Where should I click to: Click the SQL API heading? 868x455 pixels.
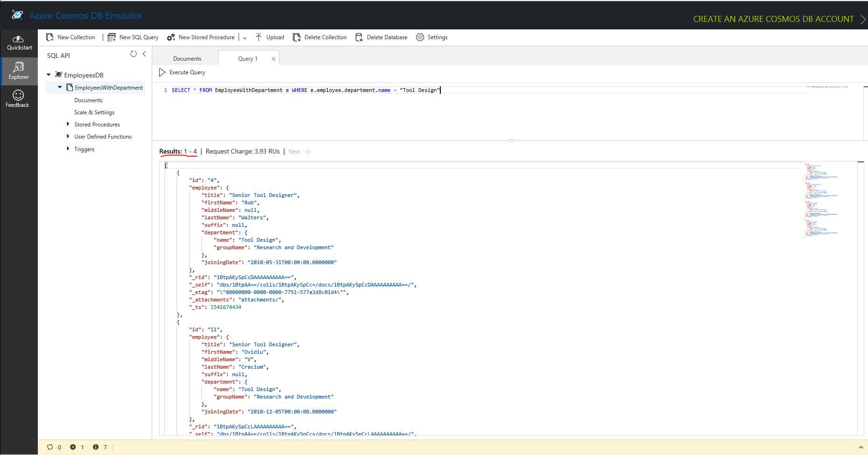click(58, 56)
